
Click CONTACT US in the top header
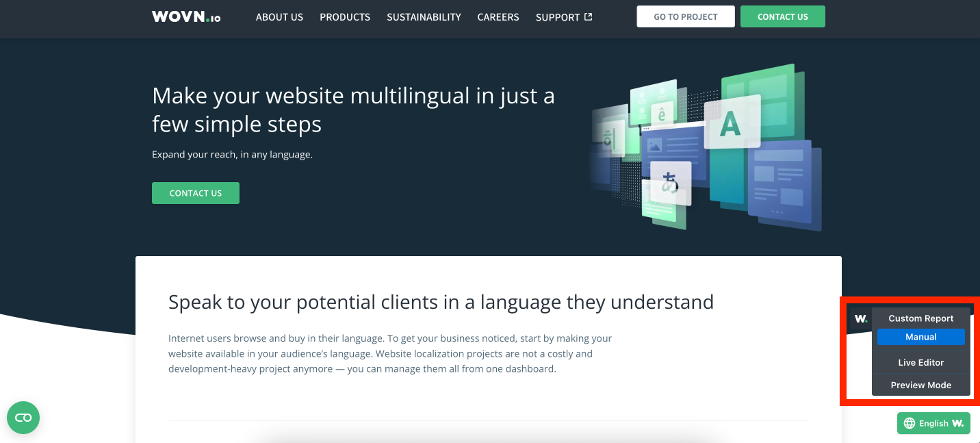pos(782,16)
